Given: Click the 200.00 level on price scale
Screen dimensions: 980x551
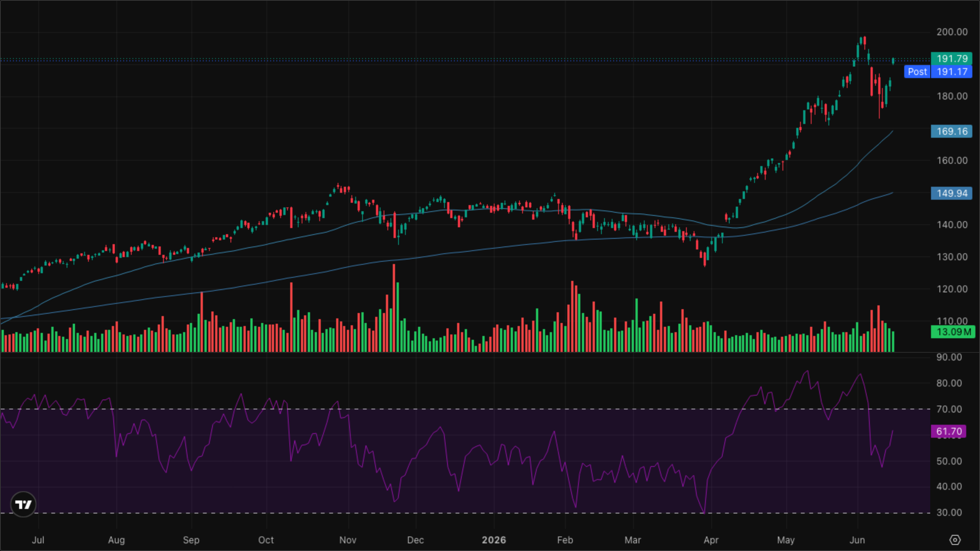Looking at the screenshot, I should click(x=952, y=32).
